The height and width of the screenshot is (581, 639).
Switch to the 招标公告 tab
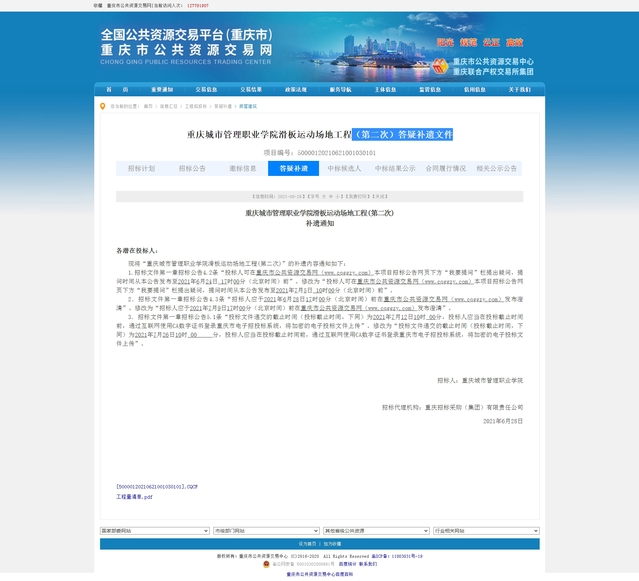tap(192, 169)
